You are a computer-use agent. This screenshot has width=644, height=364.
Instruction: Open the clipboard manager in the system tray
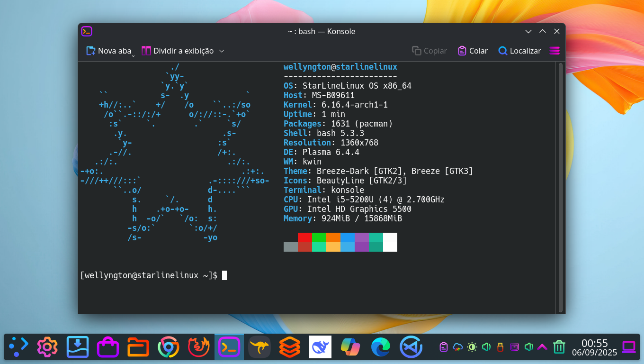pyautogui.click(x=443, y=347)
